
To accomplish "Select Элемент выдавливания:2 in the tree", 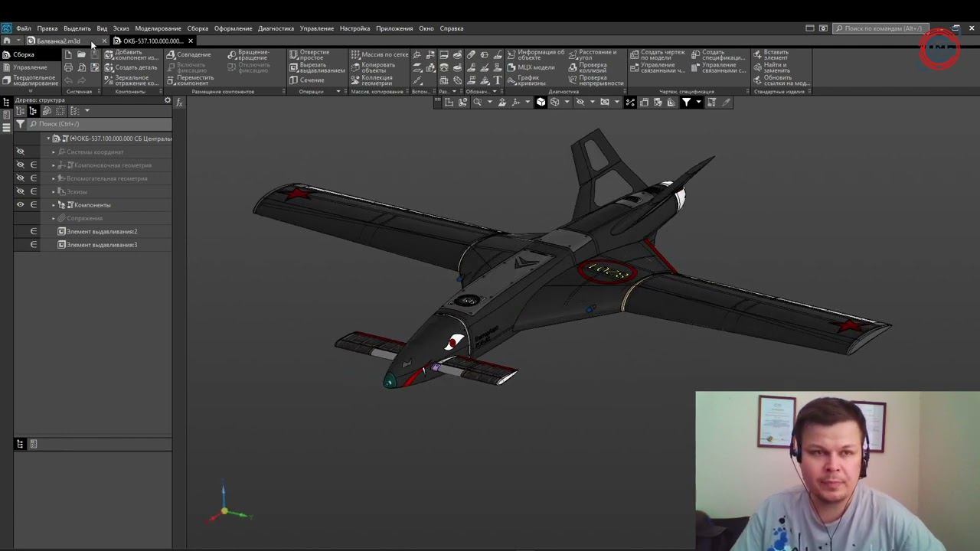I will 101,231.
